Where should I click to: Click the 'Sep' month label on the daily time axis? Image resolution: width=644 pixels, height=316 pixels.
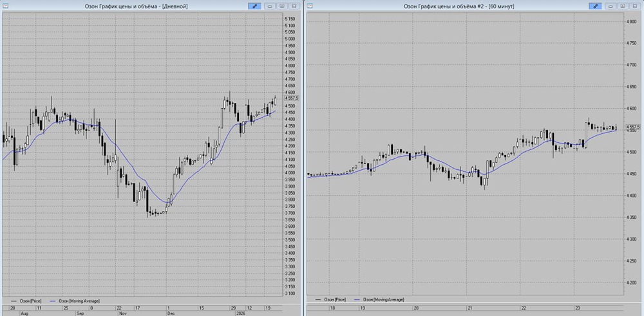80,313
